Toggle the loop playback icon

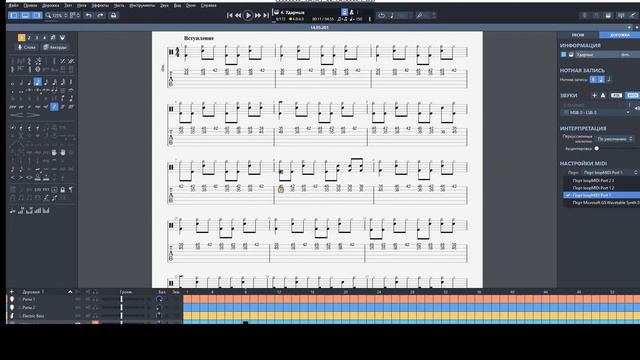pos(381,16)
